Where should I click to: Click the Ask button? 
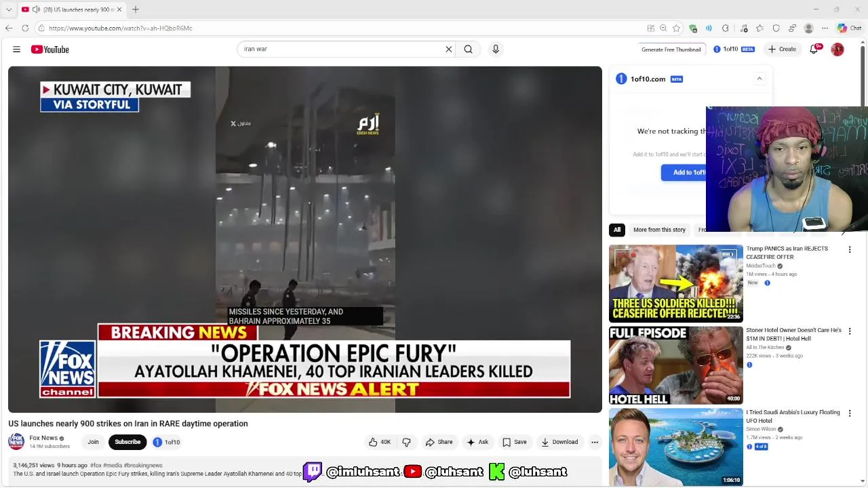click(x=477, y=442)
